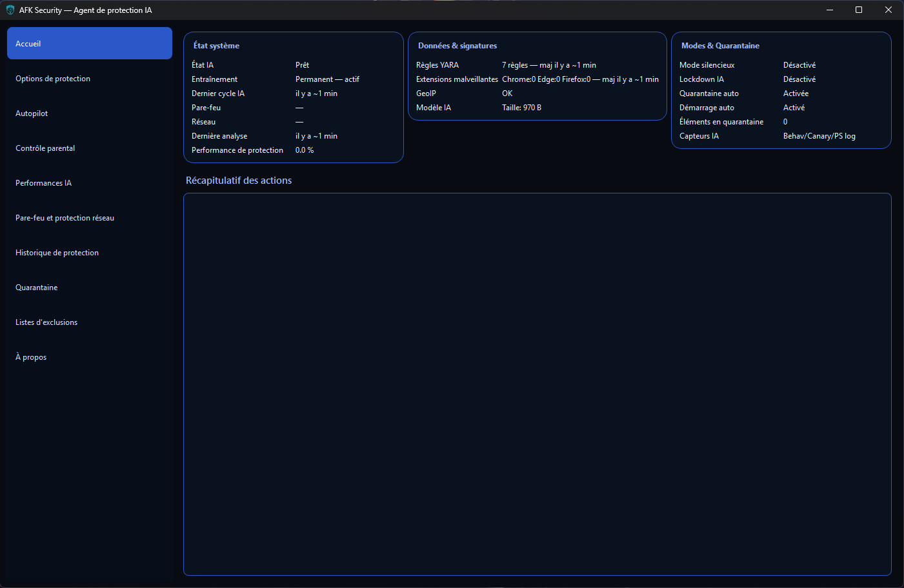Enable "Lockdown IA"
This screenshot has height=588, width=904.
click(798, 79)
